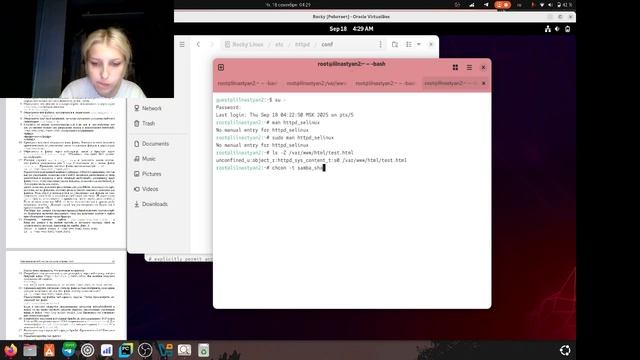Viewport: 640px width, 360px height.
Task: Close the active fourth terminal tab
Action: (x=484, y=83)
